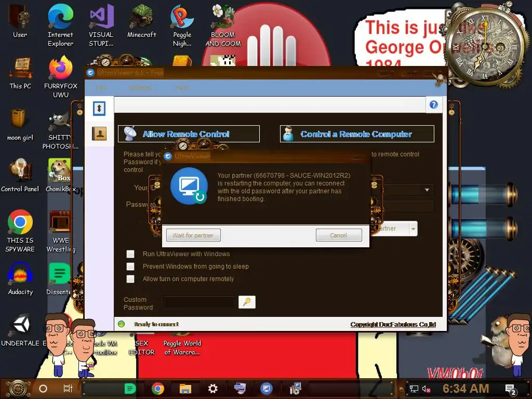The image size is (532, 399).
Task: Launch the THIS IS SPYWARE Chrome shortcut
Action: (x=20, y=231)
